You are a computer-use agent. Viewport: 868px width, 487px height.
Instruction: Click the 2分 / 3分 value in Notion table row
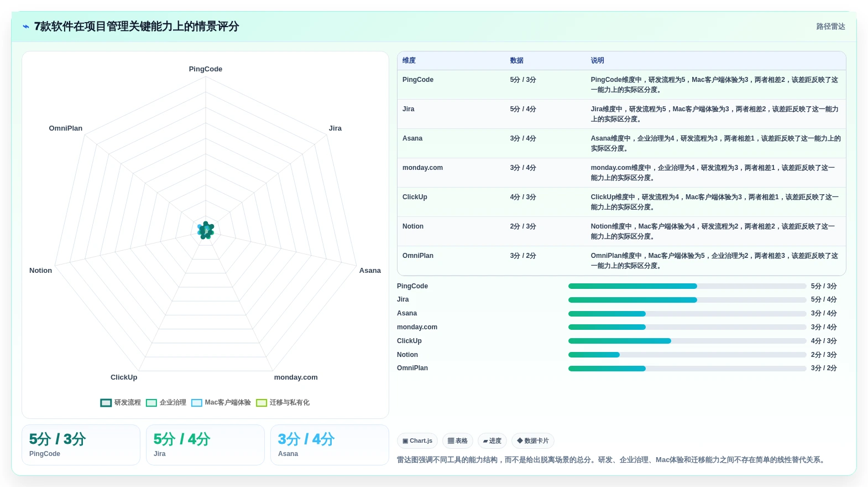click(x=523, y=226)
